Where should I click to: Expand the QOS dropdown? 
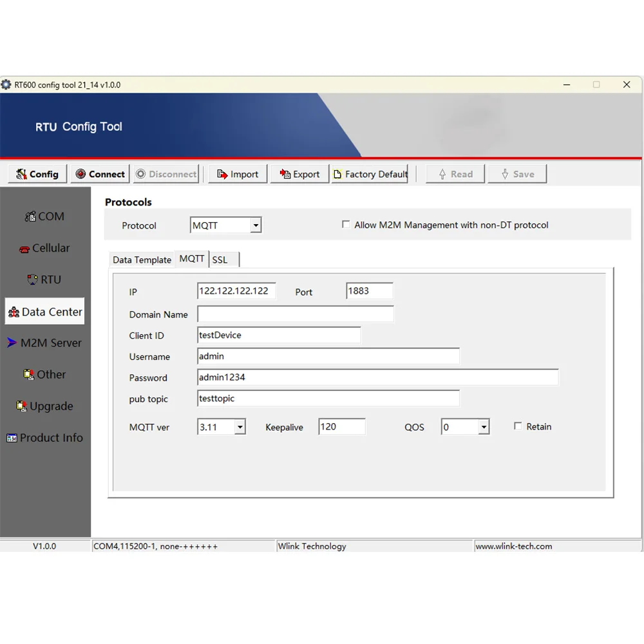point(484,427)
